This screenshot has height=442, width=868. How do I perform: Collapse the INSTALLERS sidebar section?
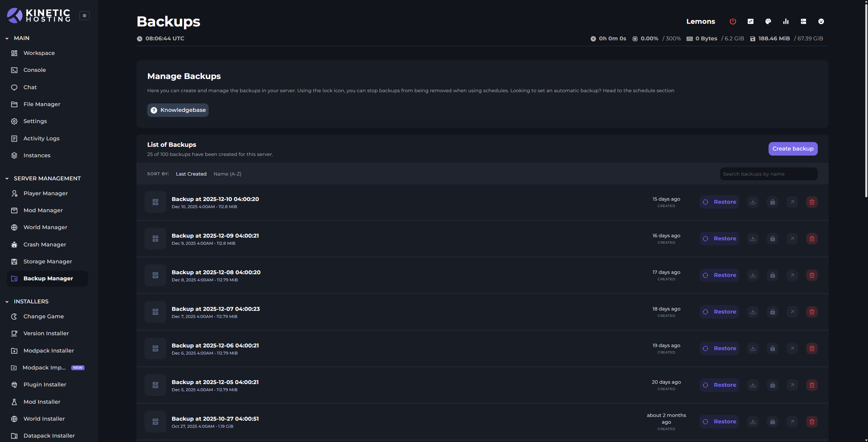7,301
